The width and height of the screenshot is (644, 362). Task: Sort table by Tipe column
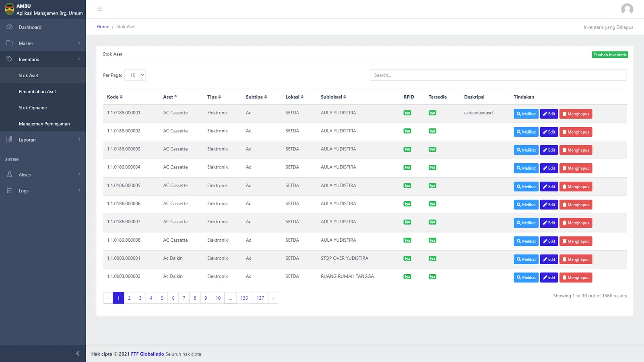214,97
